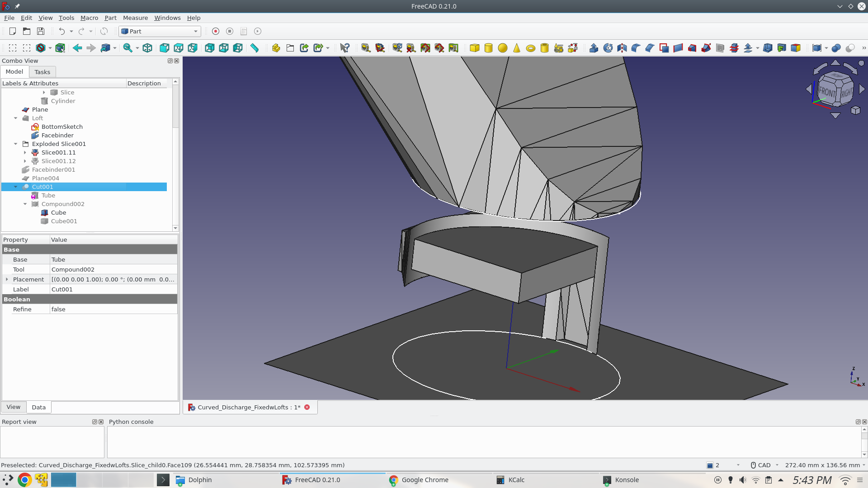Click the Fit all view icon
Screen dimensions: 868x488
tap(128, 48)
